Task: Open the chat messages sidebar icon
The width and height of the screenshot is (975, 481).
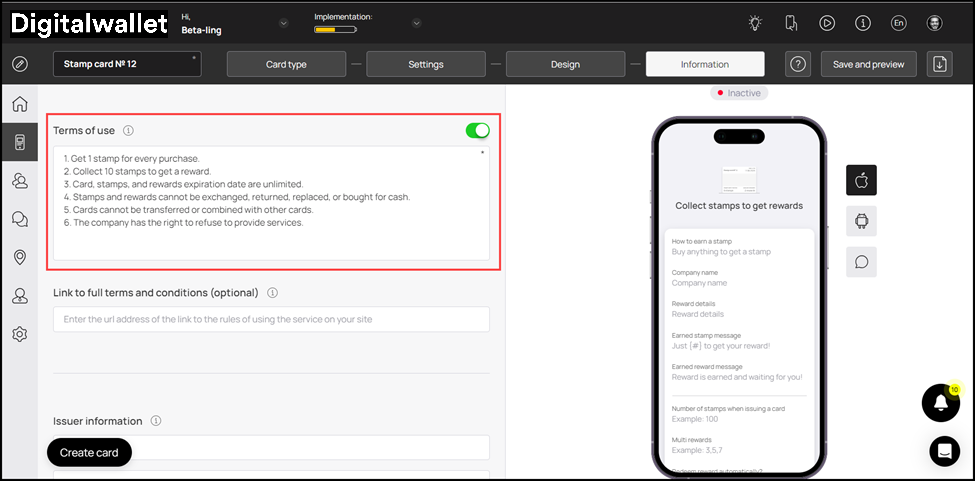Action: tap(19, 219)
